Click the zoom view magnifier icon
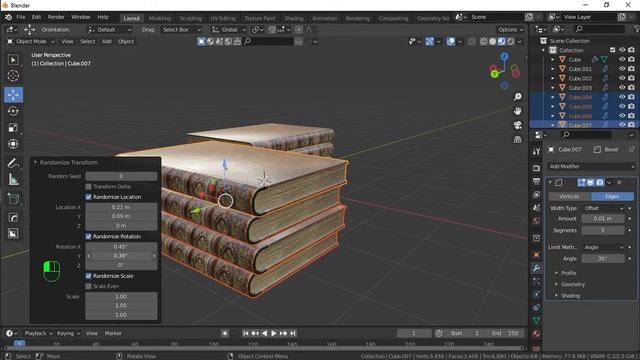640x360 pixels. pyautogui.click(x=518, y=97)
